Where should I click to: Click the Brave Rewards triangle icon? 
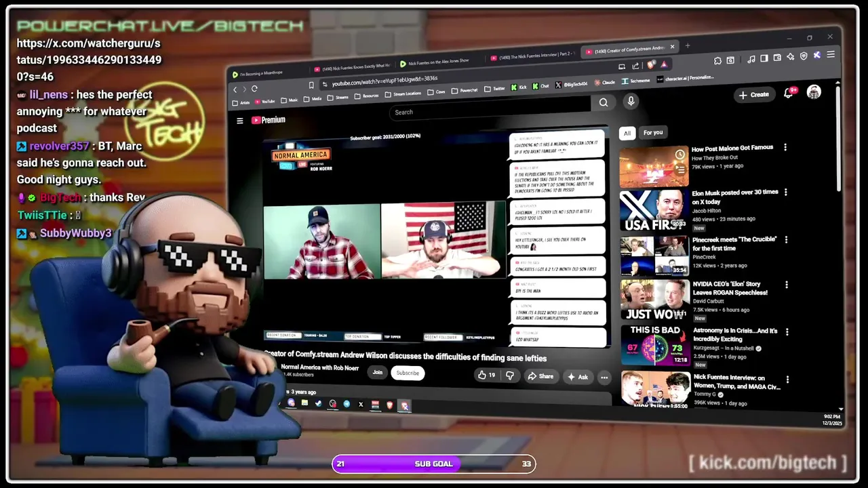click(664, 64)
